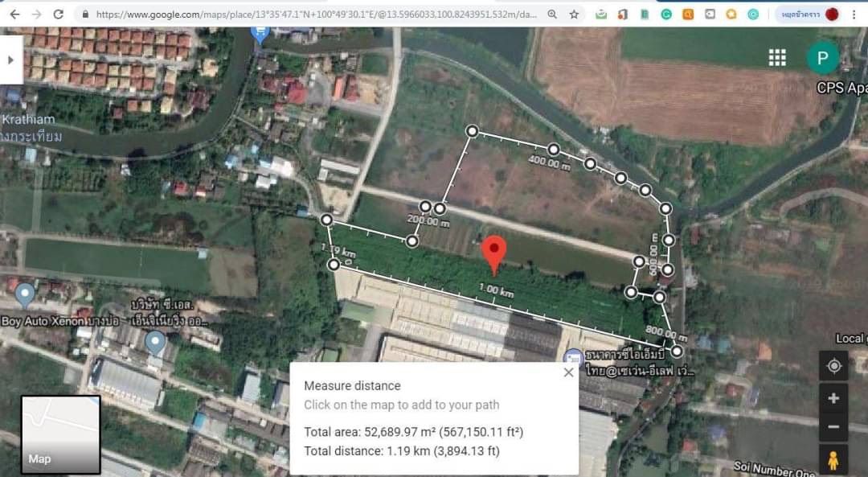Image resolution: width=868 pixels, height=477 pixels.
Task: Click the measurement point at 800.00 m
Action: click(677, 351)
